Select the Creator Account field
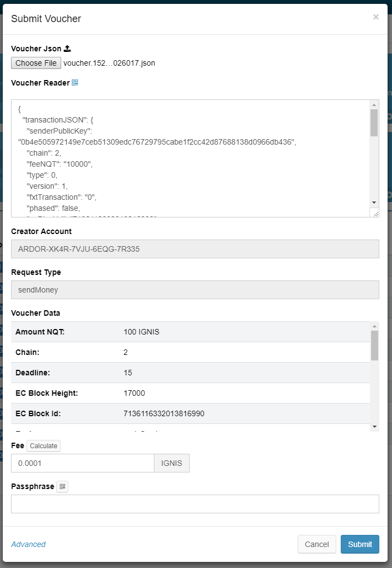 195,249
